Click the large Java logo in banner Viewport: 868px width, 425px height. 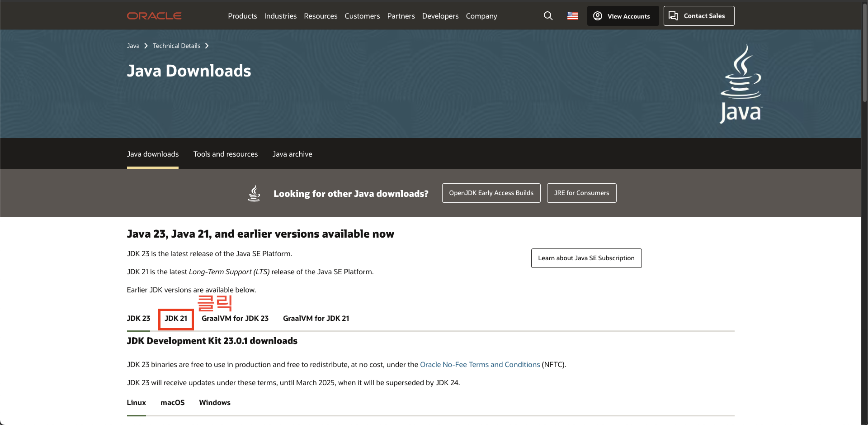[x=741, y=84]
